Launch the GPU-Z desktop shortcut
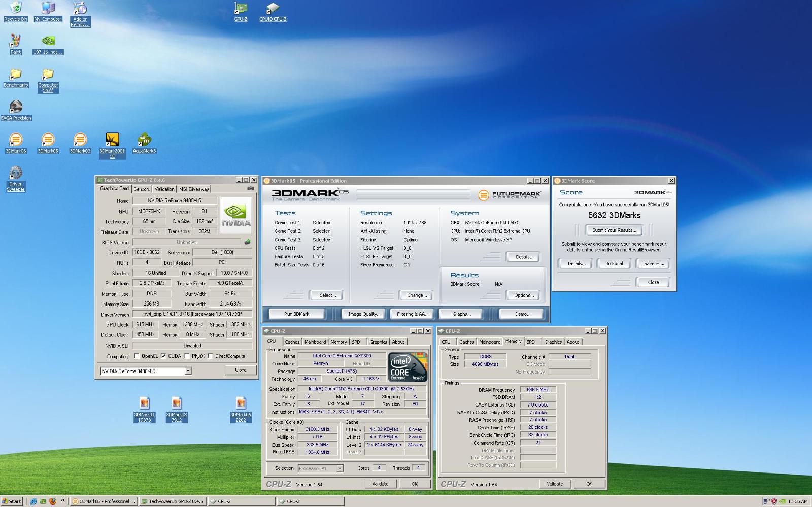This screenshot has width=812, height=507. tap(241, 11)
